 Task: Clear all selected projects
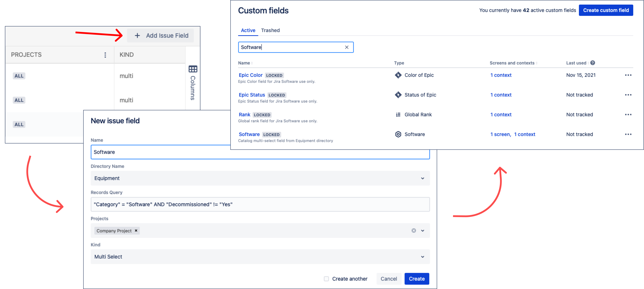(x=413, y=230)
